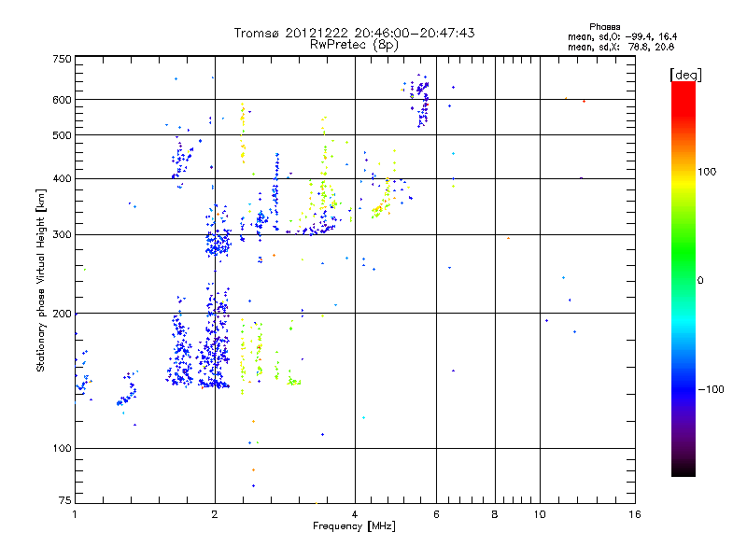Viewport: 747px width, 560px height.
Task: Click the 'Stationary phase Virtual Height [km]' axis label
Action: [41, 281]
